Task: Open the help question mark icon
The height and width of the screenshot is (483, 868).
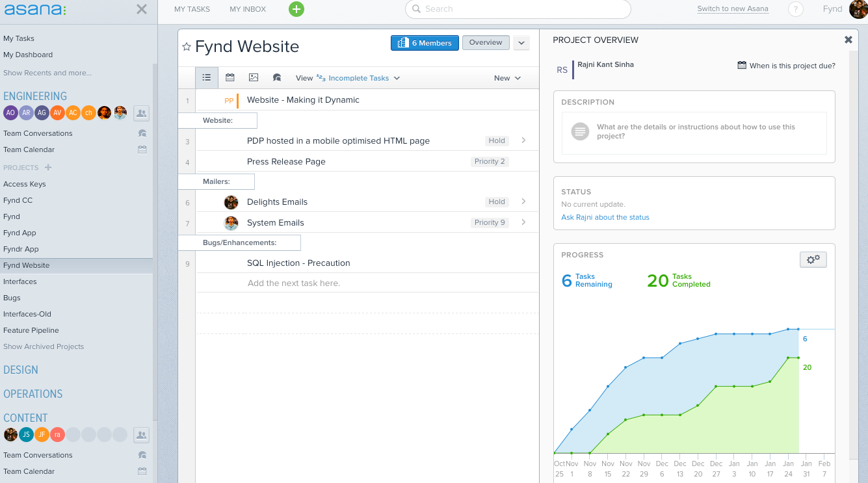Action: click(795, 9)
